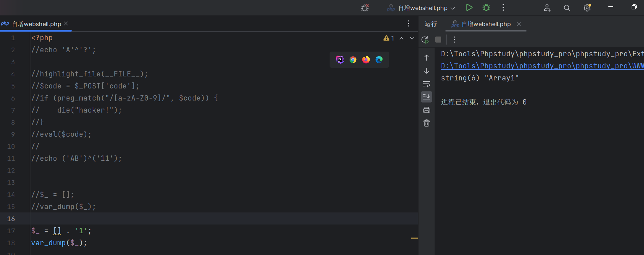Start debugging with the green bug icon
The height and width of the screenshot is (255, 644).
click(486, 7)
